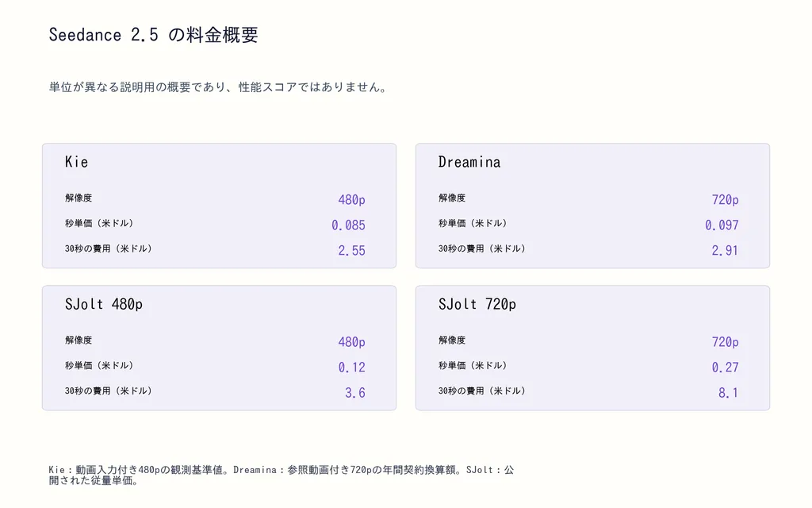Click the "解像度" label in Dreamina card

click(x=451, y=198)
